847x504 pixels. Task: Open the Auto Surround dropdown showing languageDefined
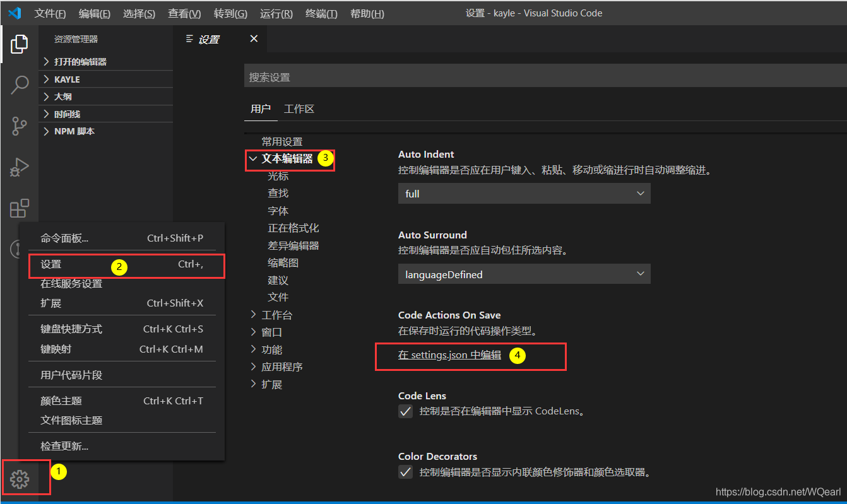coord(524,274)
